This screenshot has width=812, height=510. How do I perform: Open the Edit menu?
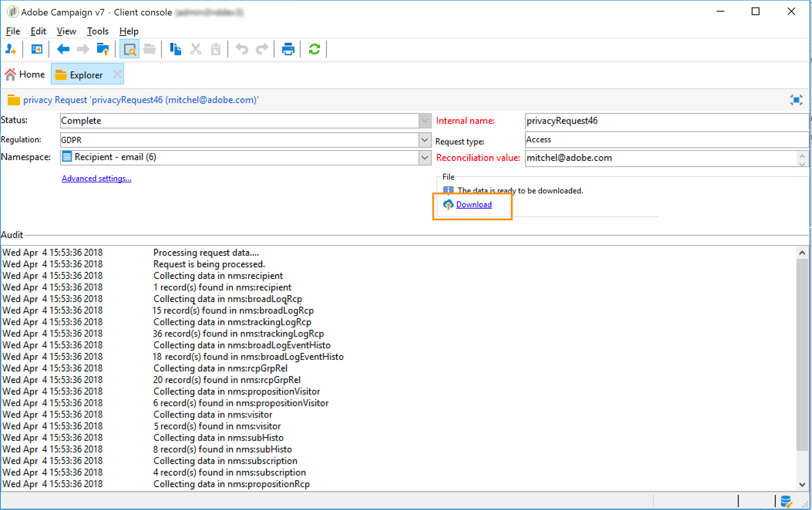coord(38,31)
